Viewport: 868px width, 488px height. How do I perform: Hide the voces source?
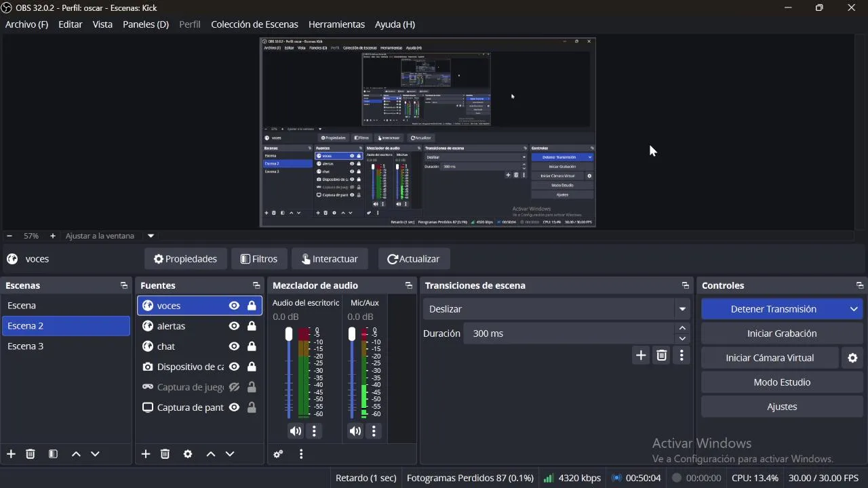(234, 306)
